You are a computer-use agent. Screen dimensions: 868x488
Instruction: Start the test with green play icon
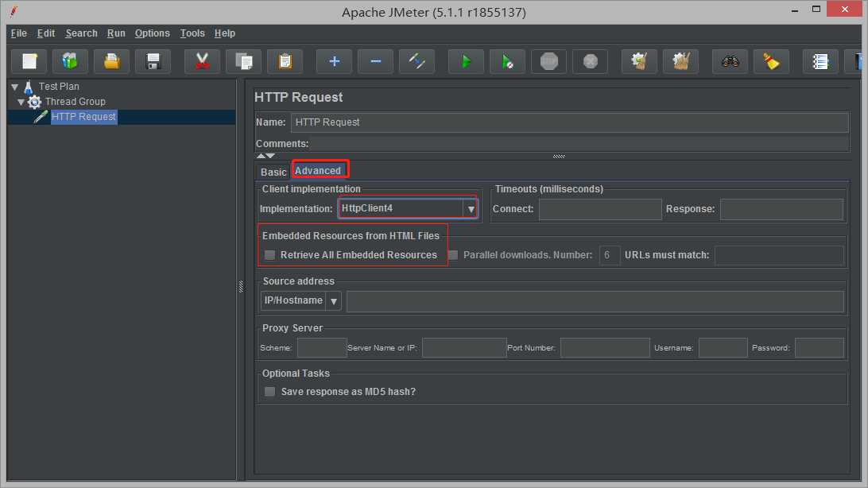(466, 61)
